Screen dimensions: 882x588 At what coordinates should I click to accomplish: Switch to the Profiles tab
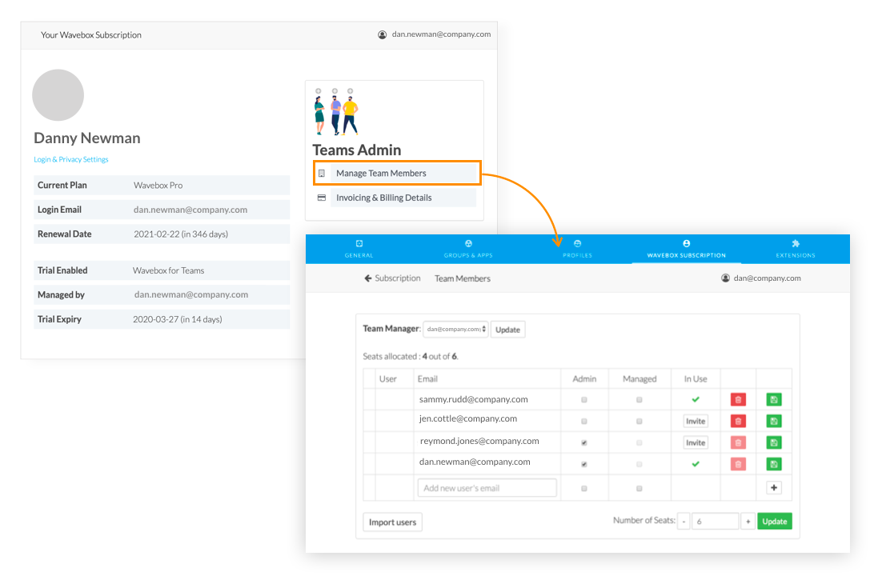click(x=577, y=249)
